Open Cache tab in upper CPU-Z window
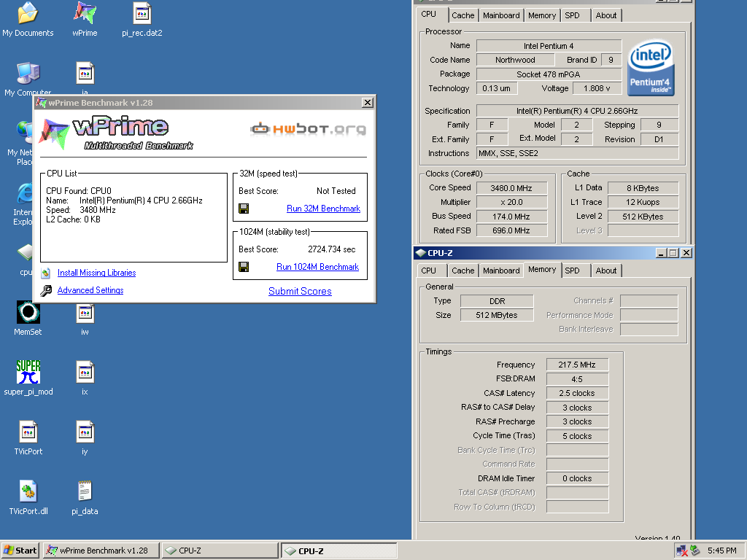Screen dimensions: 747x560 (463, 15)
